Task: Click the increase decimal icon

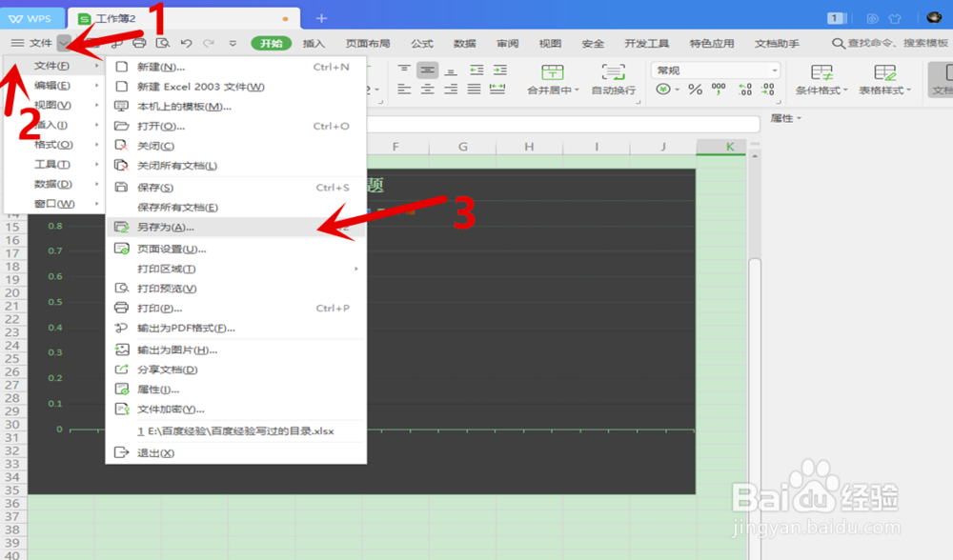Action: 744,90
